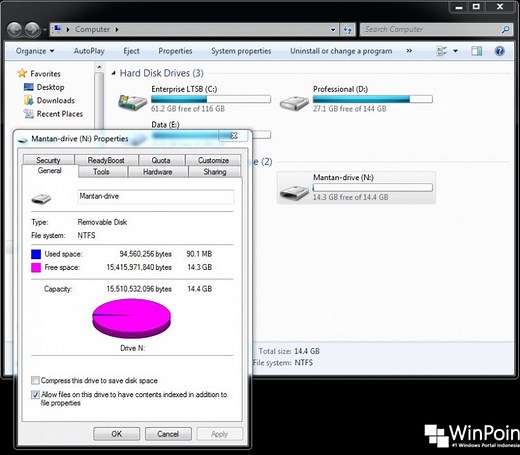Click System properties in toolbar
The width and height of the screenshot is (520, 455).
[x=241, y=51]
